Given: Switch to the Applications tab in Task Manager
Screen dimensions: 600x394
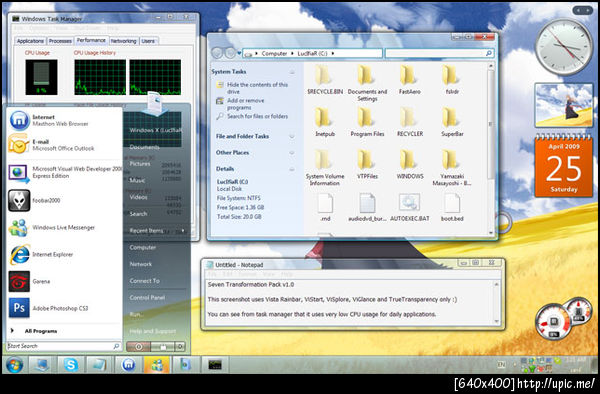Looking at the screenshot, I should [x=30, y=41].
